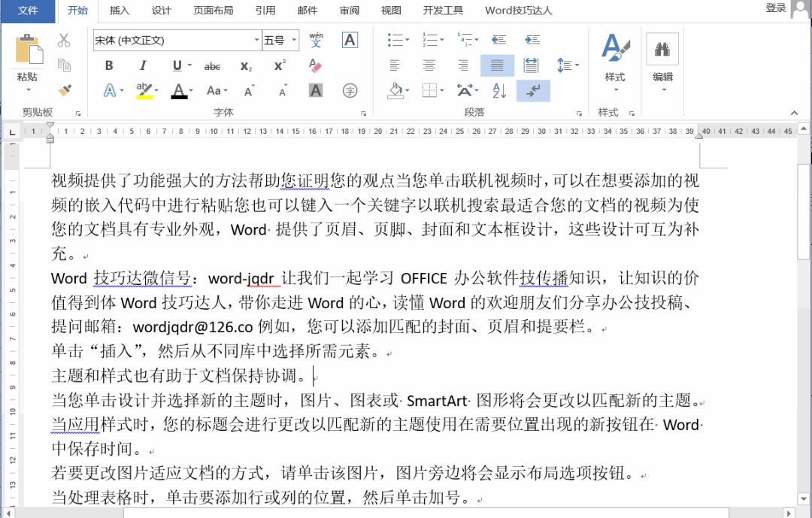Apply character shading icon
This screenshot has width=812, height=518.
[x=315, y=91]
